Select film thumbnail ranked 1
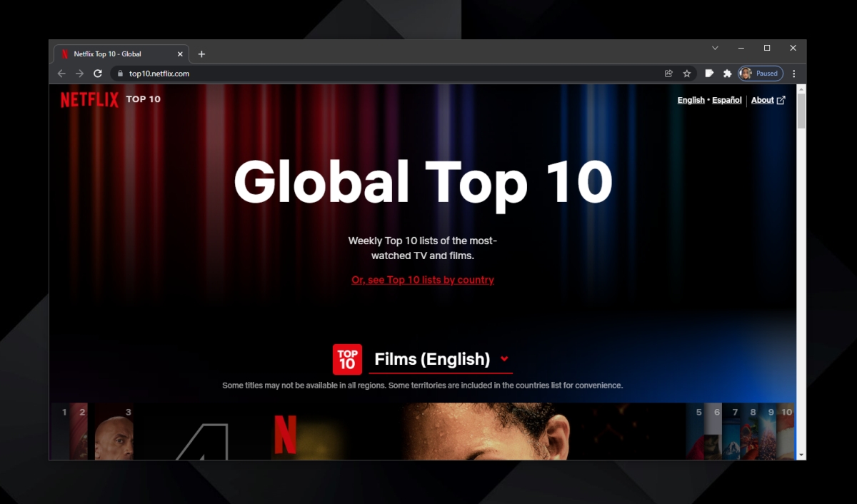 tap(60, 431)
